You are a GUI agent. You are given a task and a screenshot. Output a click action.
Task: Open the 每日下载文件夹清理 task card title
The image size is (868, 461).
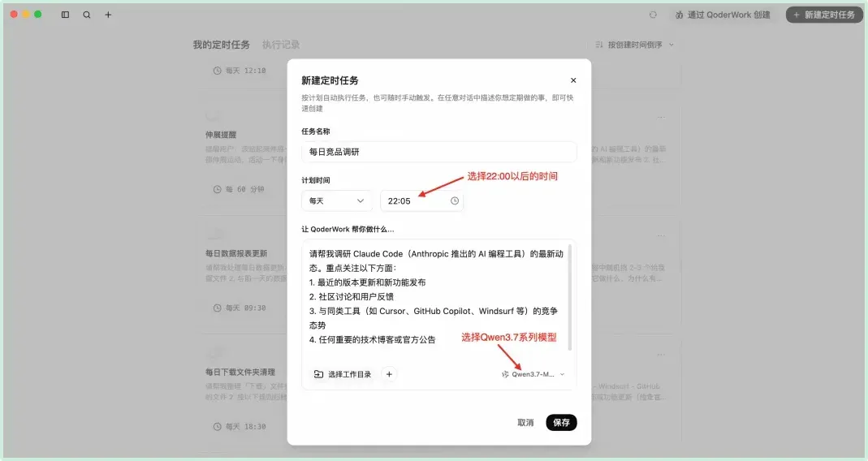[x=240, y=372]
